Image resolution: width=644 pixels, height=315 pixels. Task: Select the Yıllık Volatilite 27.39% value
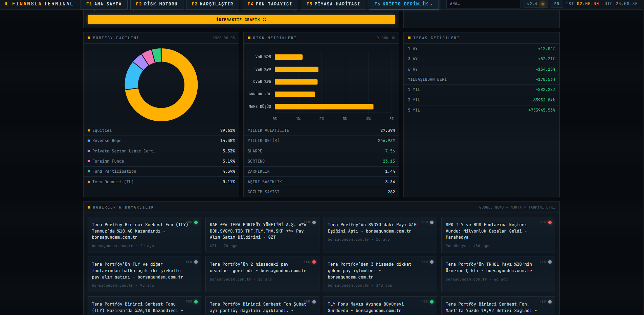click(x=387, y=130)
